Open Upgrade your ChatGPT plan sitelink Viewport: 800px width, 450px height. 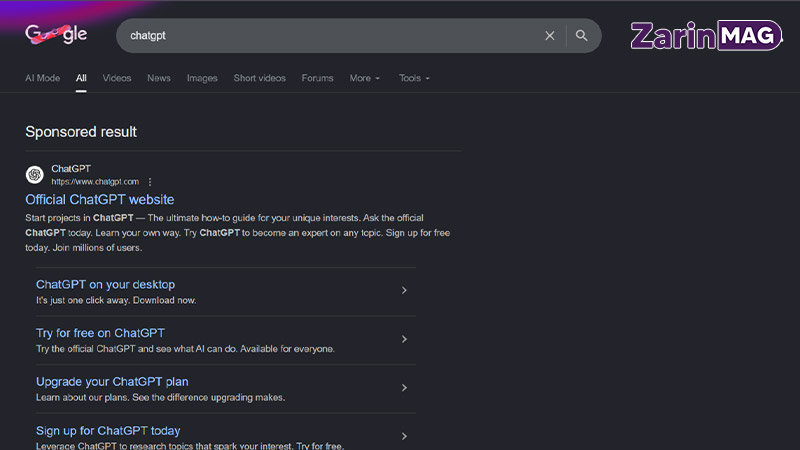click(112, 382)
